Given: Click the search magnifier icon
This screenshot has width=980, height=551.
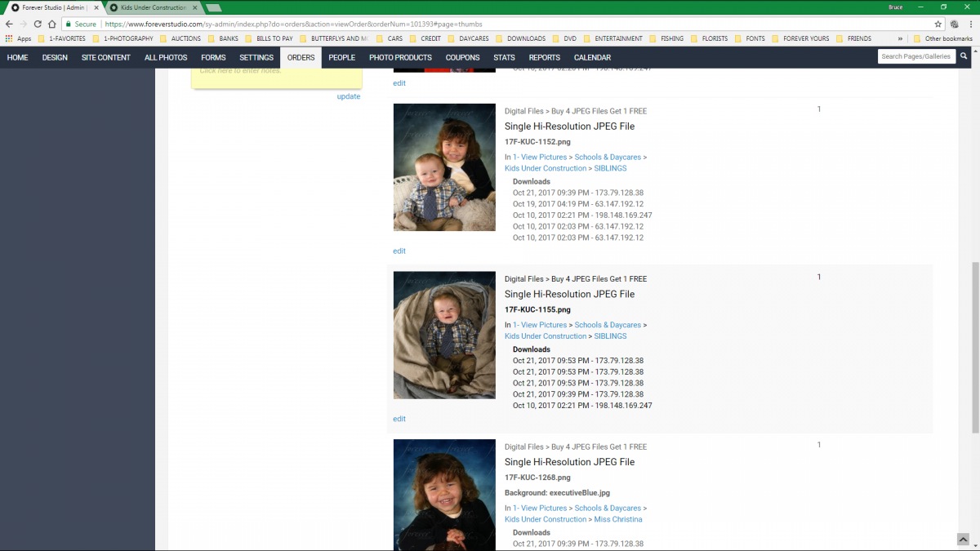Looking at the screenshot, I should click(x=964, y=56).
